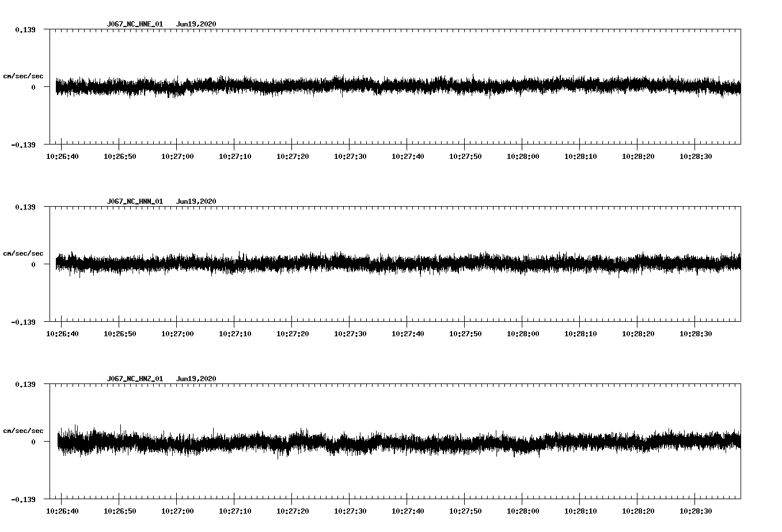Click 10:28:20 time label under HNZ plot
Image resolution: width=782 pixels, height=532 pixels.
click(638, 511)
